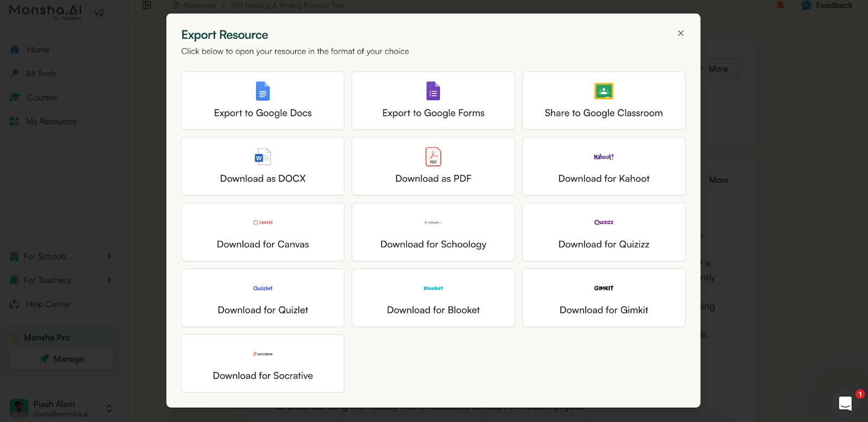Click the Word DOCX file icon
The height and width of the screenshot is (422, 868).
click(263, 157)
